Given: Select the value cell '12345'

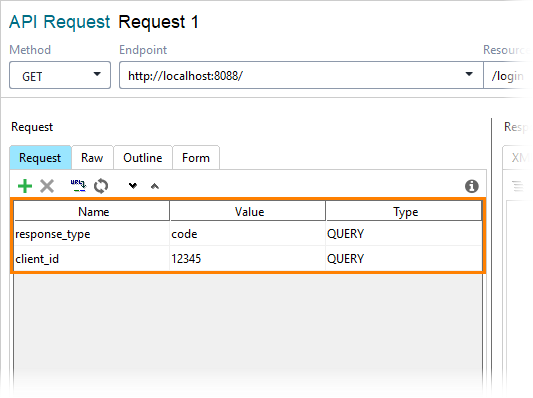Looking at the screenshot, I should click(x=247, y=259).
